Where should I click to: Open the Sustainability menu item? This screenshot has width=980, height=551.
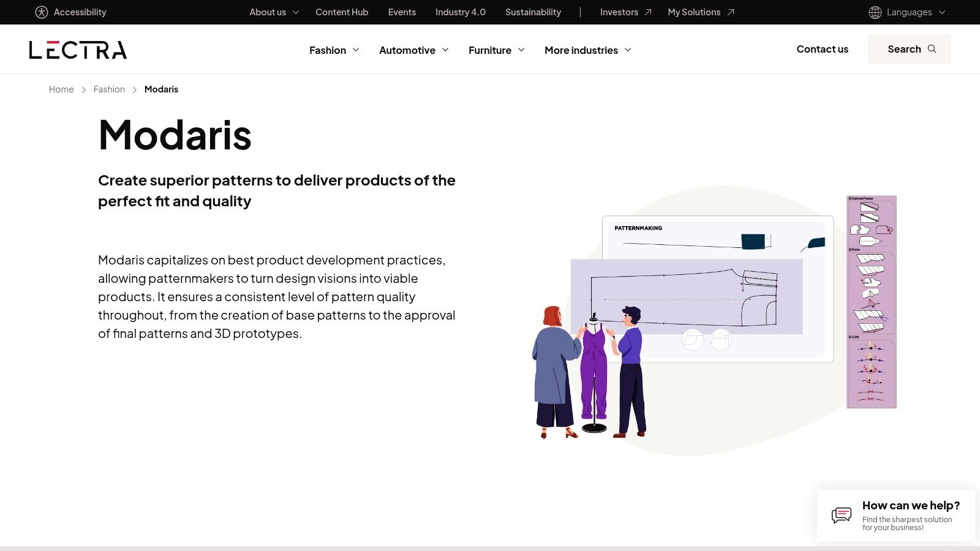(x=533, y=12)
